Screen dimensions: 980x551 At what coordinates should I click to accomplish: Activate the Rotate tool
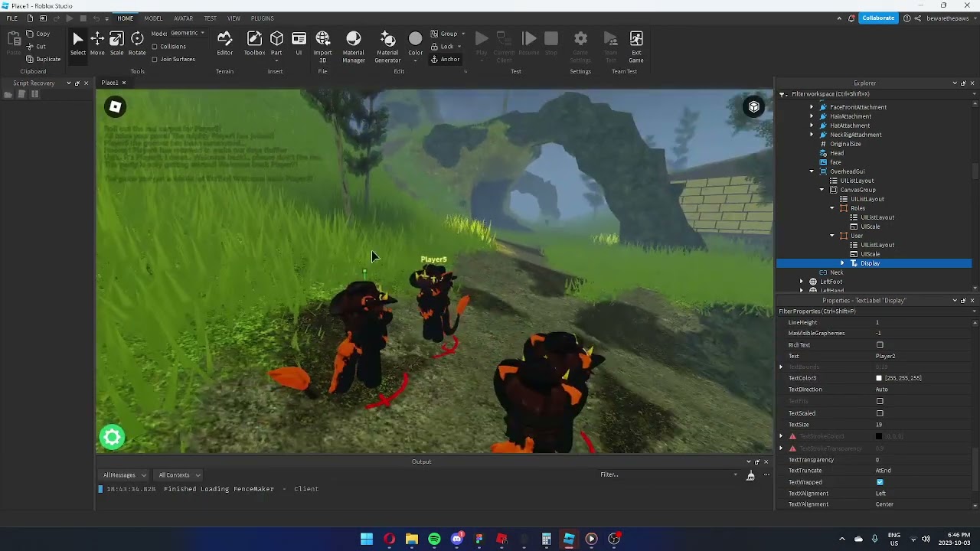click(137, 43)
